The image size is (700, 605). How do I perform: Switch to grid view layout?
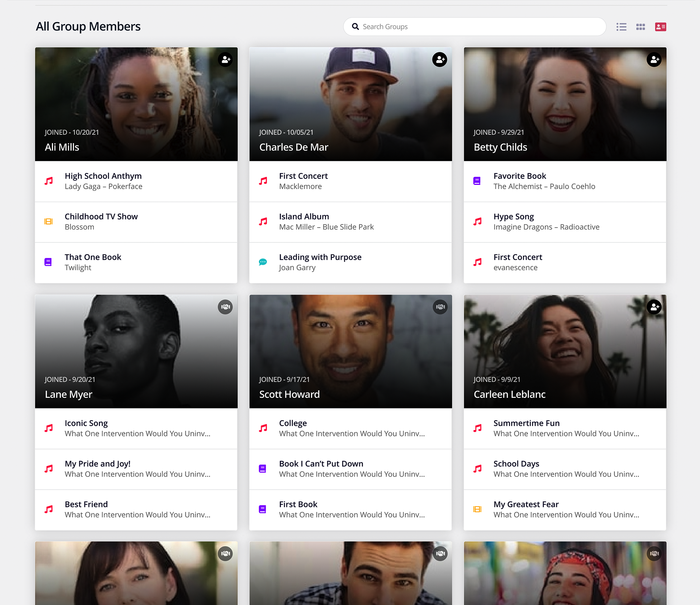pos(641,27)
